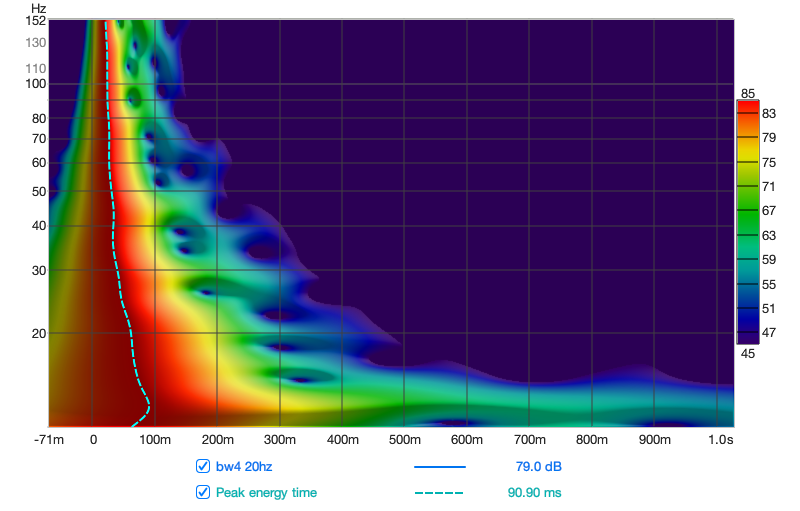Screen dimensions: 800x511
Task: Uncheck the bw4 20hz checkbox
Action: [x=203, y=466]
